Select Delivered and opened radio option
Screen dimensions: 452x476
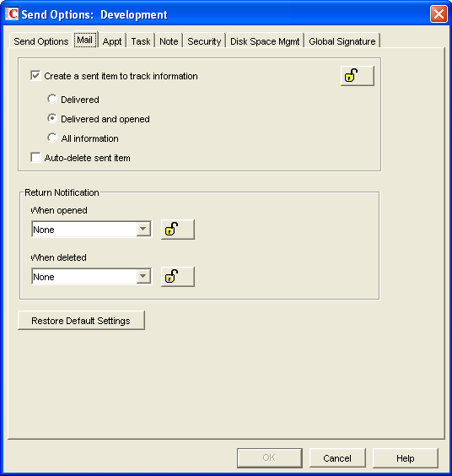pyautogui.click(x=52, y=118)
